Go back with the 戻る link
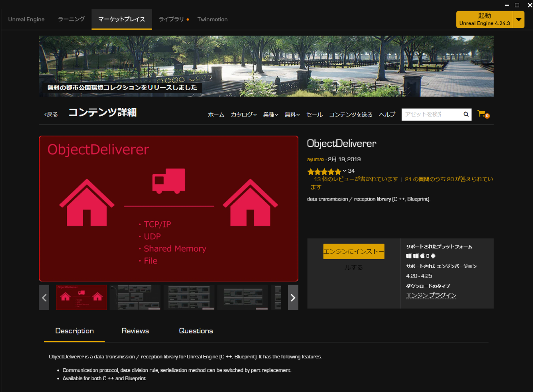Image resolution: width=533 pixels, height=392 pixels. tap(51, 114)
